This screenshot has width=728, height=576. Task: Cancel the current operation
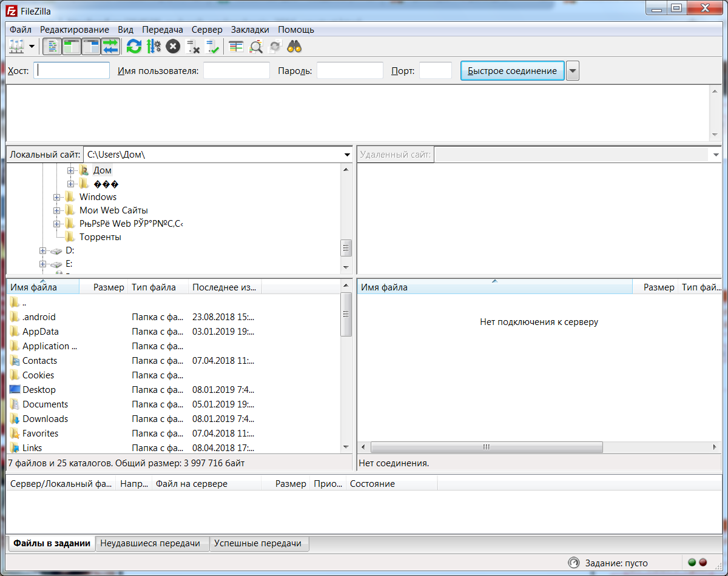click(x=173, y=46)
